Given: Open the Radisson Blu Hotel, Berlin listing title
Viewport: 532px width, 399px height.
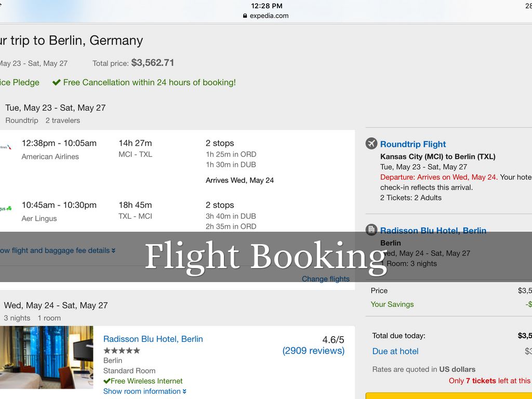Looking at the screenshot, I should pyautogui.click(x=153, y=339).
